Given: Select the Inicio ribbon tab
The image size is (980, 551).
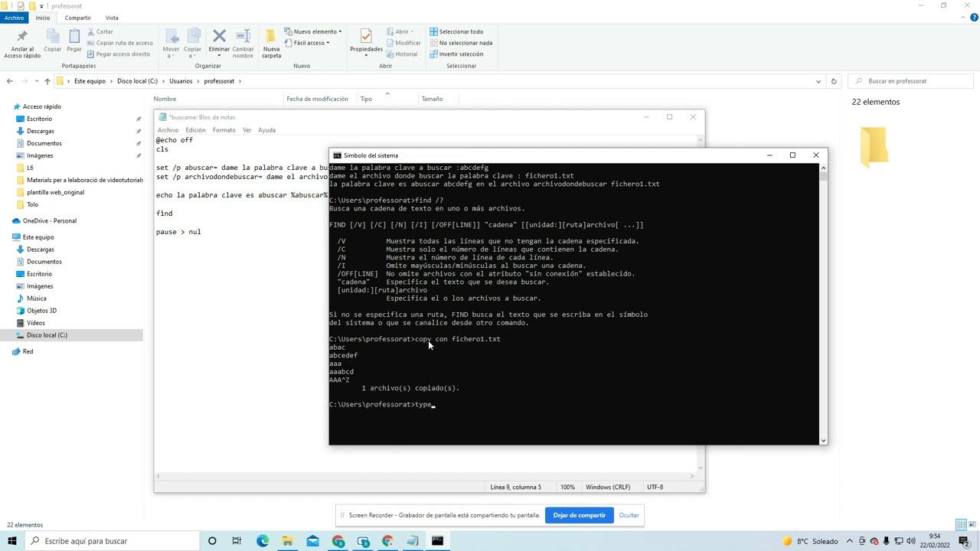Looking at the screenshot, I should pyautogui.click(x=43, y=18).
